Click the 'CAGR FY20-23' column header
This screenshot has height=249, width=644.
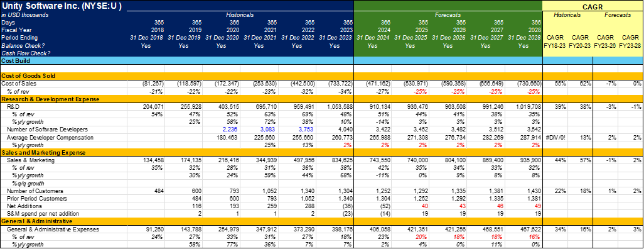581,42
